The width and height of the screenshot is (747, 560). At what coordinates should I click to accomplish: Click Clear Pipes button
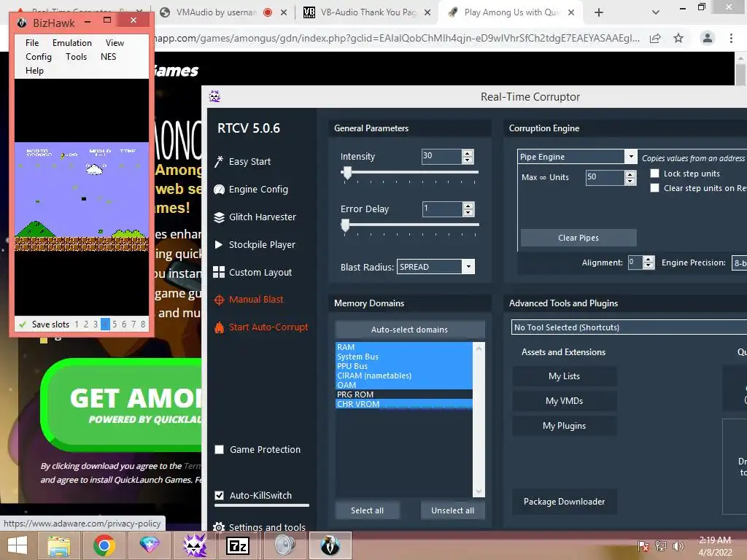point(578,238)
